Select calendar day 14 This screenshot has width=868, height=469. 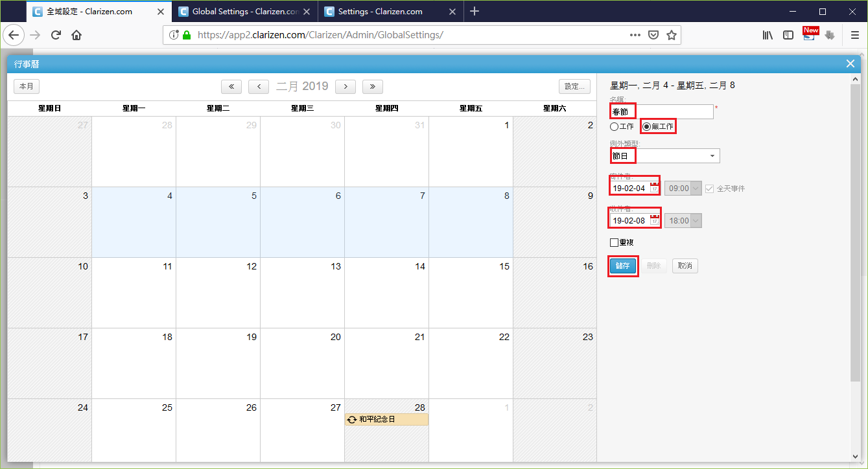click(x=386, y=293)
